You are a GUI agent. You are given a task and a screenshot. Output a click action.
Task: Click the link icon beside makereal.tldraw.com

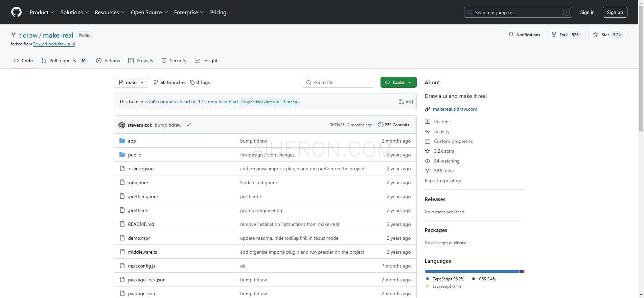[428, 109]
